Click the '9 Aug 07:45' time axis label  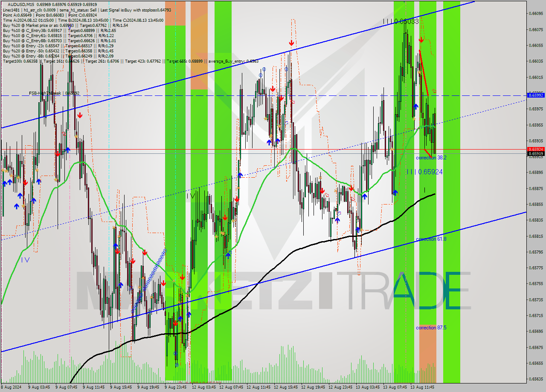tap(67, 387)
